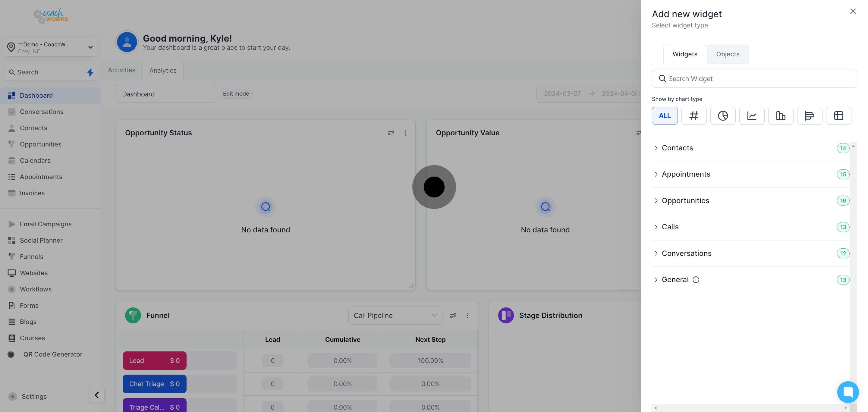Expand the Appointments widget group
This screenshot has height=412, width=868.
pyautogui.click(x=686, y=174)
